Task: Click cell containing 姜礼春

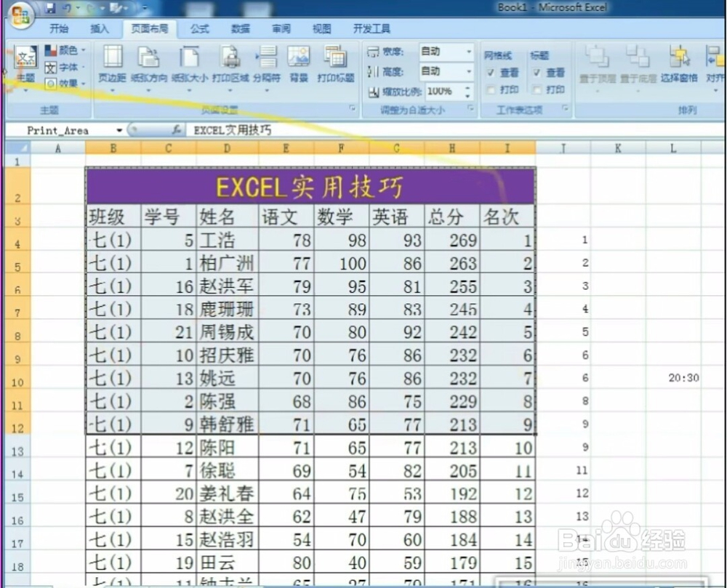Action: coord(227,493)
